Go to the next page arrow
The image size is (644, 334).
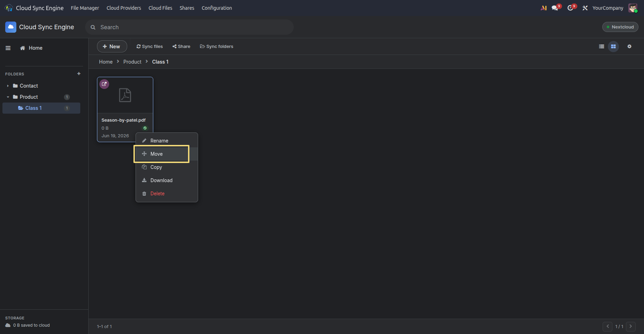(631, 327)
